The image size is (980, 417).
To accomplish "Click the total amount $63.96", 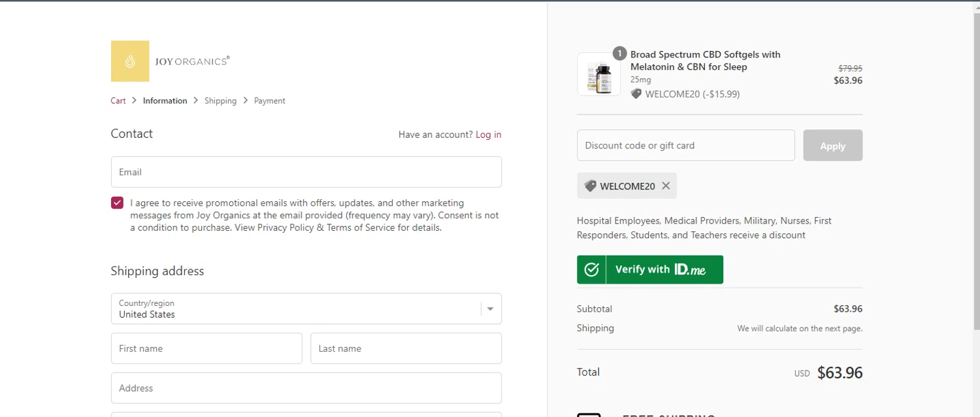I will [x=840, y=373].
